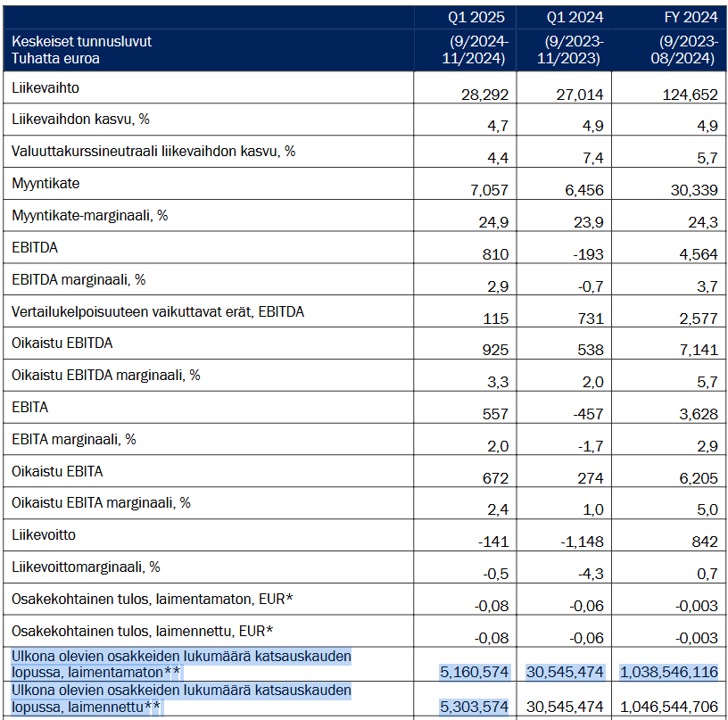Click Myyntikate value 7,057
728x720 pixels.
point(490,190)
